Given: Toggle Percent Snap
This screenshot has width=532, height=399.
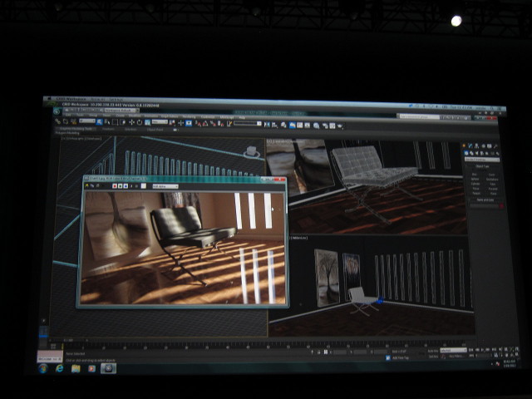Looking at the screenshot, I should click(214, 124).
